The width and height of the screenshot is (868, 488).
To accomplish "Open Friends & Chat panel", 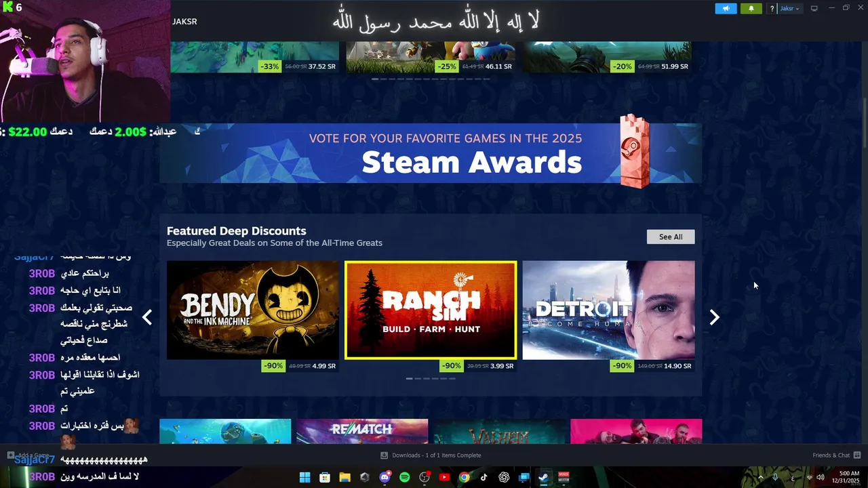I will point(836,455).
